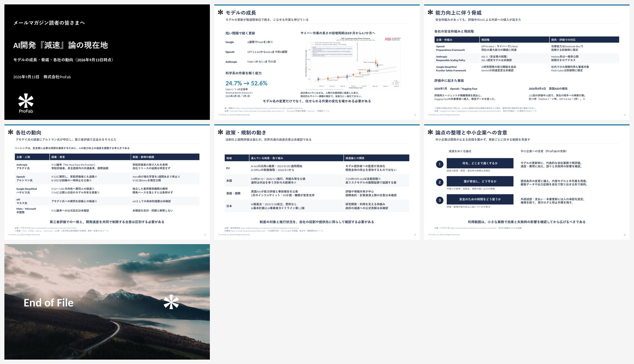This screenshot has height=364, width=634.
Task: Click the 何を、どこまで遅くするか box
Action: (480, 163)
